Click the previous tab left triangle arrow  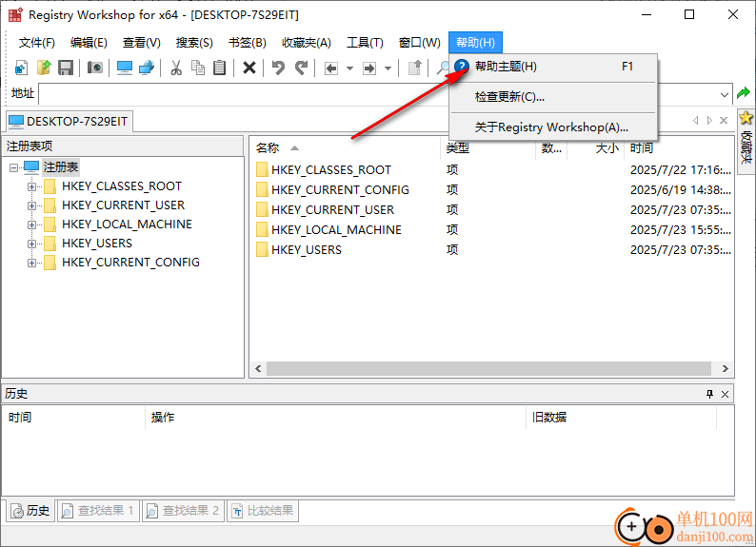point(695,121)
